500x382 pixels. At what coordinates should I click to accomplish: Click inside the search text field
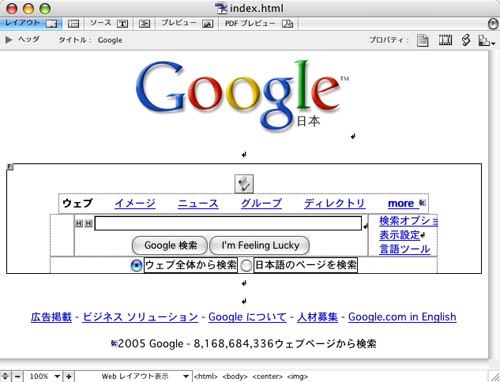click(x=228, y=223)
